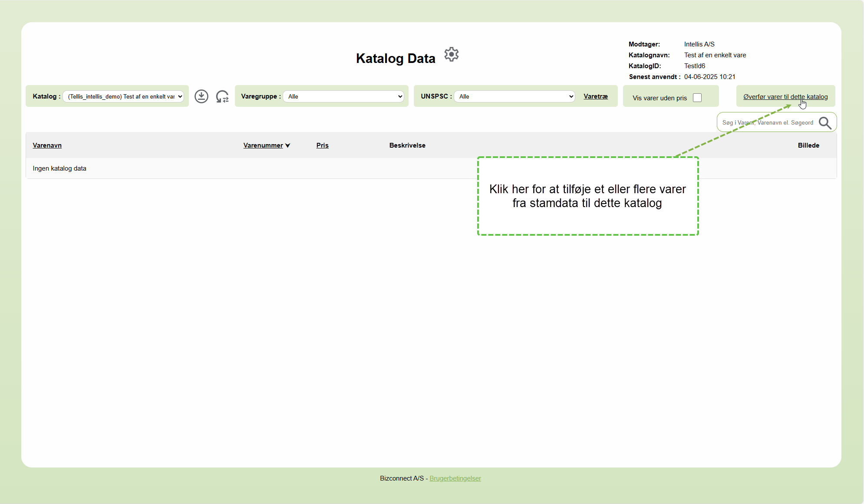The image size is (864, 504).
Task: Click the green dashed help tooltip box
Action: click(587, 196)
